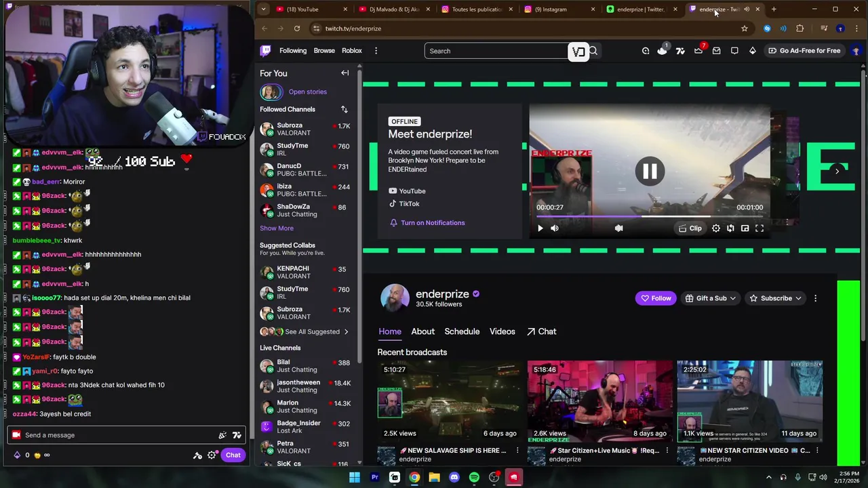
Task: Click the Clip button in player
Action: (x=690, y=228)
